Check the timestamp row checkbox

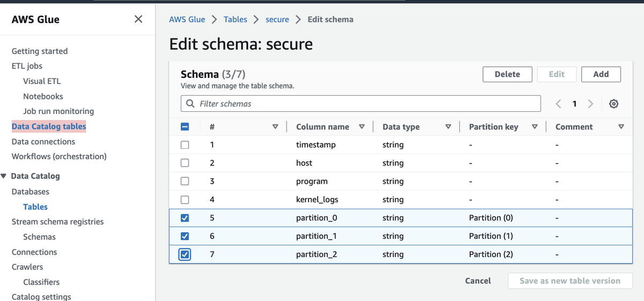(x=185, y=145)
